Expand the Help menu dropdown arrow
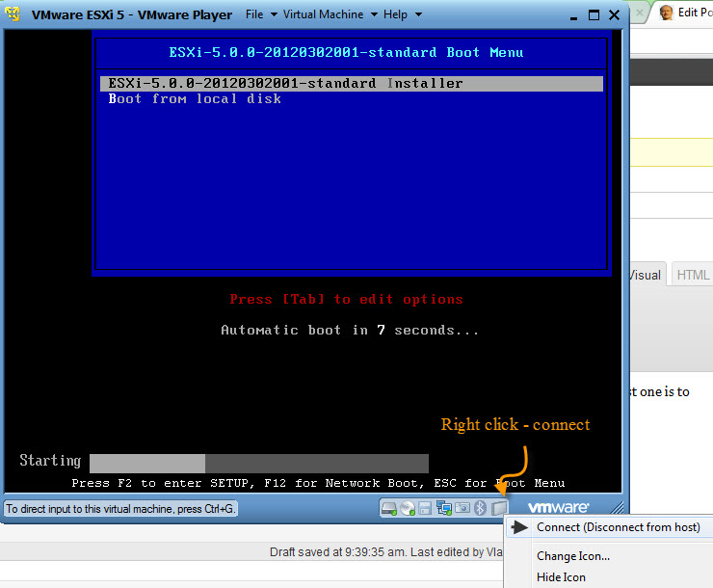 (418, 14)
